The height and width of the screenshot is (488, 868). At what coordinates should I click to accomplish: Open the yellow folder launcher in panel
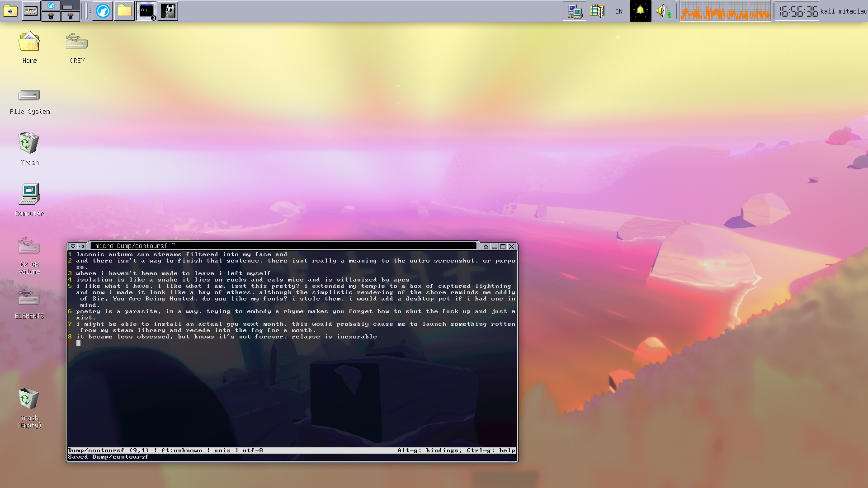tap(124, 11)
